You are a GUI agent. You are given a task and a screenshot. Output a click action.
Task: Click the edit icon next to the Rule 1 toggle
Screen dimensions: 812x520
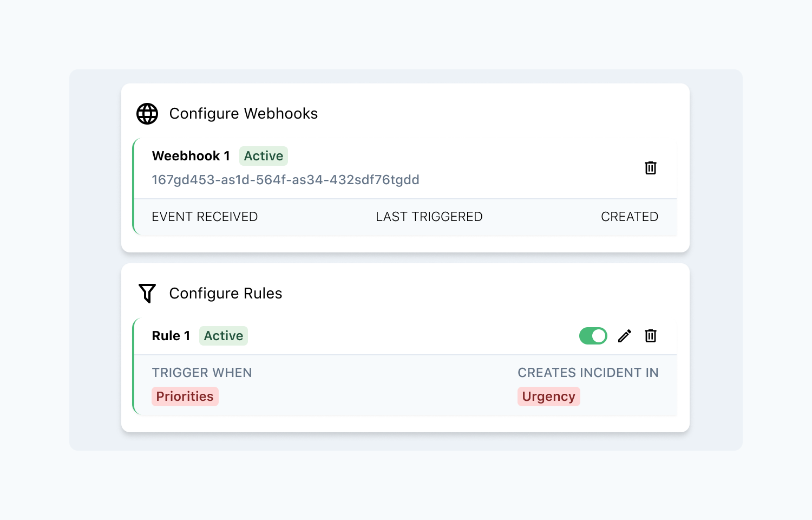tap(624, 336)
